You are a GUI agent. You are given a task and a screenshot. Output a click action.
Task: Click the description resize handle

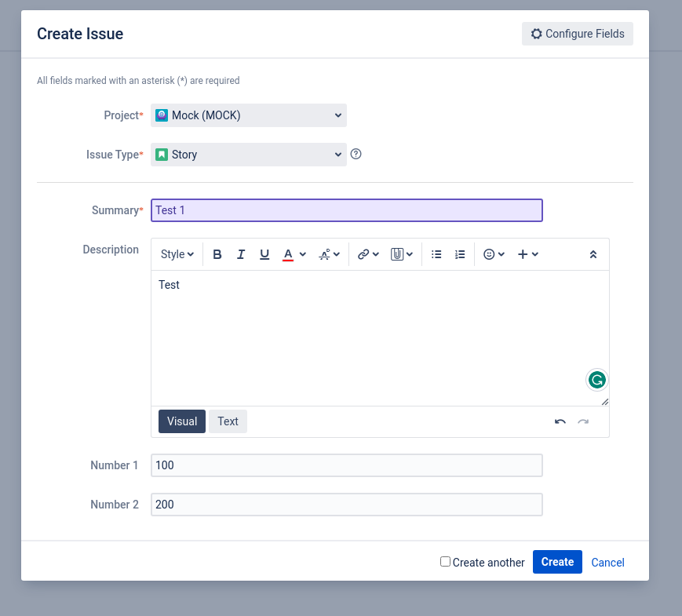click(604, 402)
